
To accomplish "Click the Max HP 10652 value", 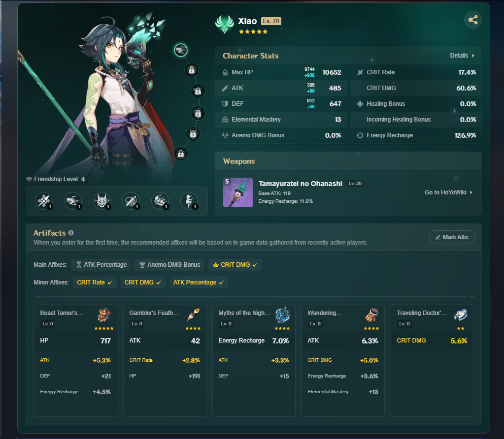I will (x=332, y=72).
